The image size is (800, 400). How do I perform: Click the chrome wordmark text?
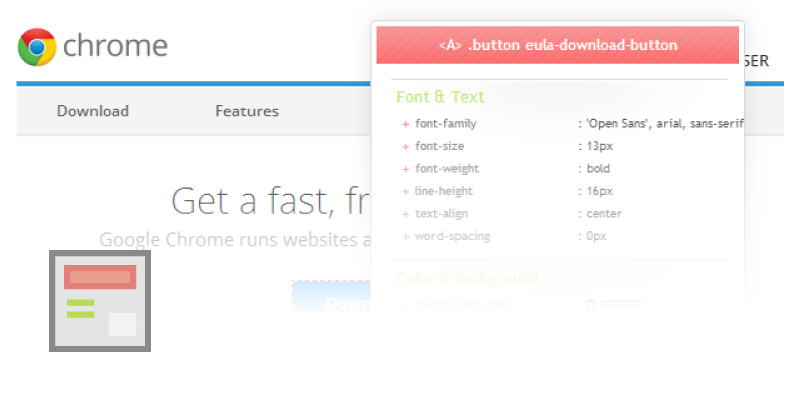(x=115, y=46)
